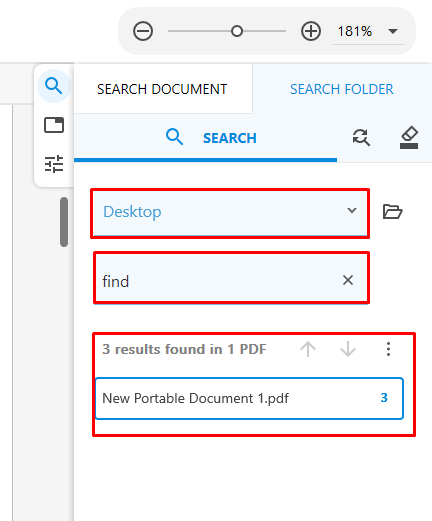Image resolution: width=432 pixels, height=521 pixels.
Task: Adjust the zoom slider handle
Action: [237, 31]
